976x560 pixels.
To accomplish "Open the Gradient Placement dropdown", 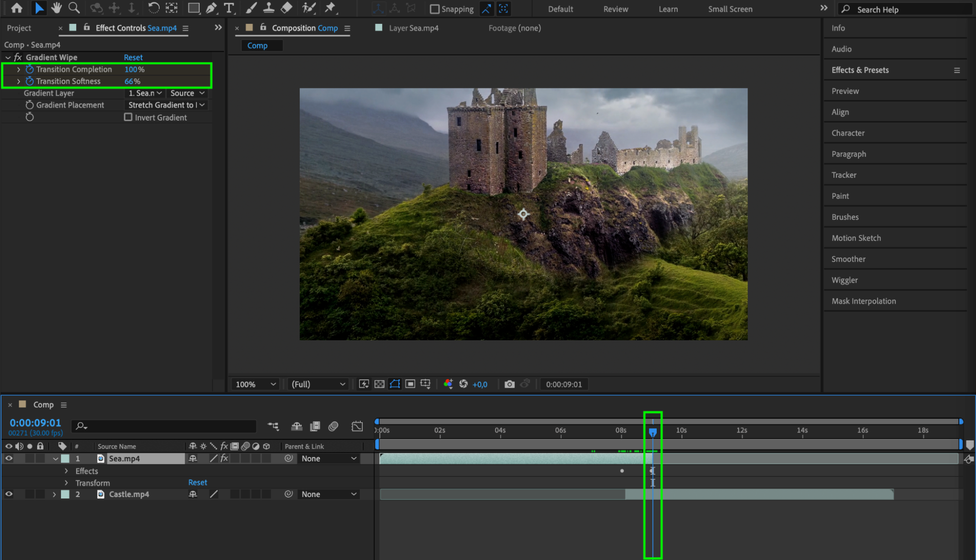I will coord(166,105).
